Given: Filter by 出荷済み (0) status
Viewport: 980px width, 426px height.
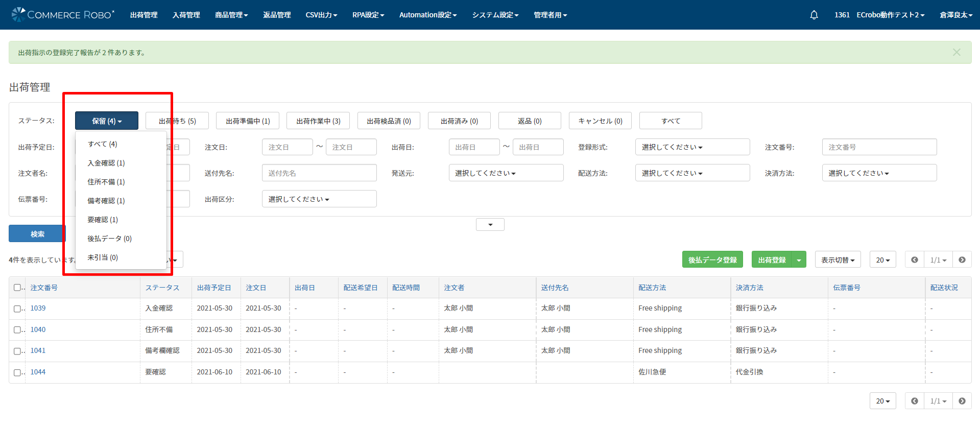Looking at the screenshot, I should click(459, 121).
